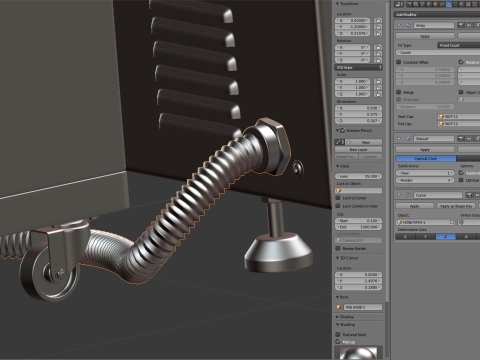Collapse the View panel

(x=337, y=166)
